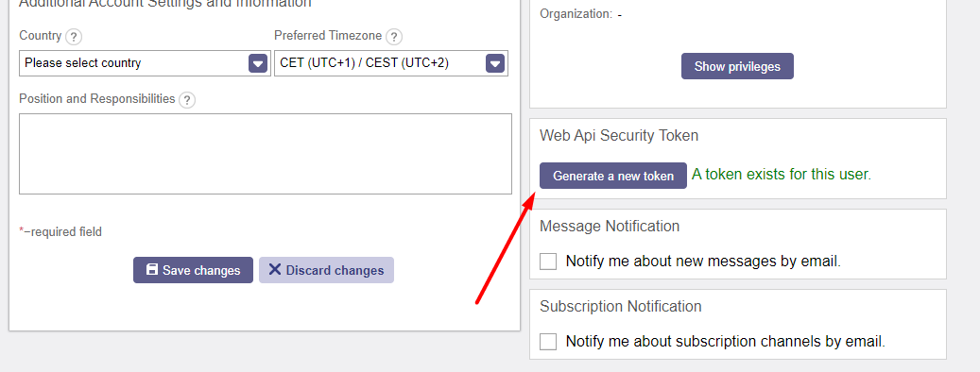
Task: Click the Show privileges button
Action: (x=737, y=66)
